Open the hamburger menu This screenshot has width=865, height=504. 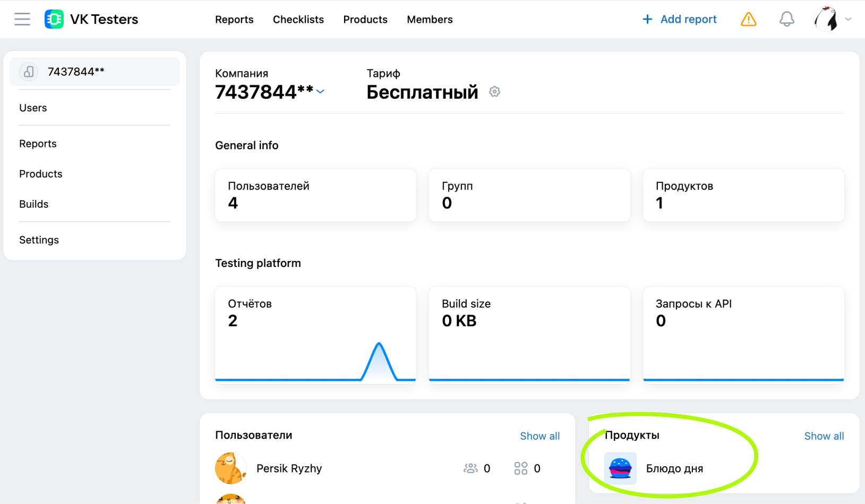22,19
